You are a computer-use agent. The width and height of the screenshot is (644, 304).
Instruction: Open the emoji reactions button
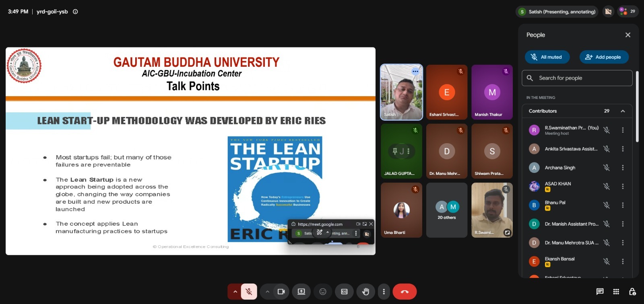323,292
